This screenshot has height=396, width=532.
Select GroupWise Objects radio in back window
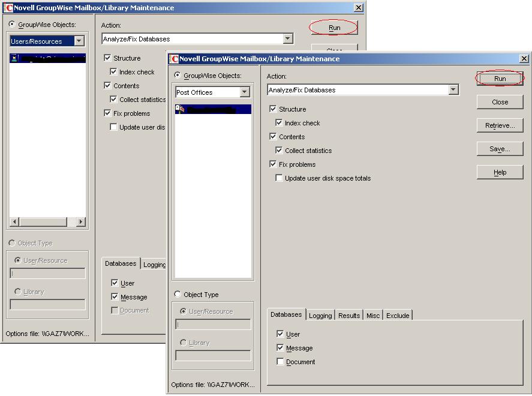tap(12, 24)
